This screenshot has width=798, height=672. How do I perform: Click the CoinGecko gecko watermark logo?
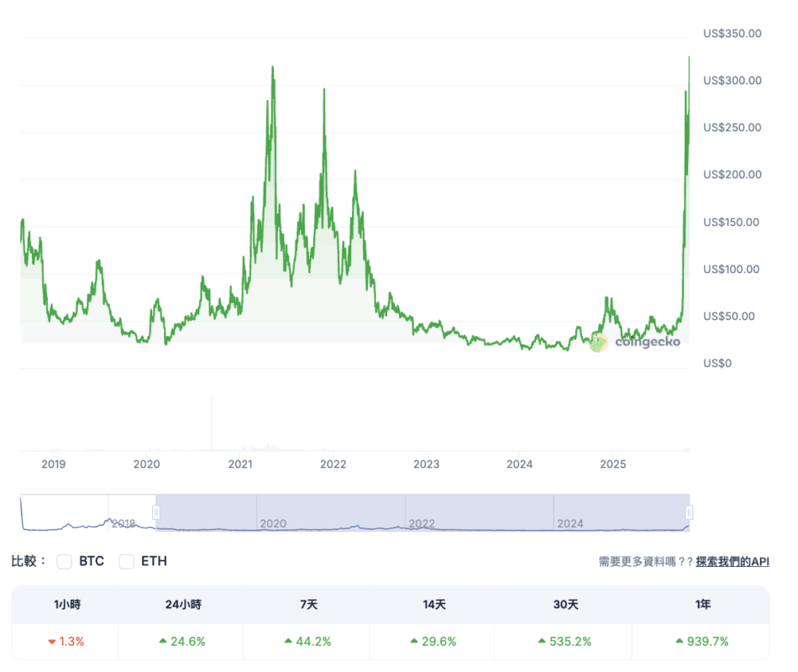pyautogui.click(x=598, y=342)
